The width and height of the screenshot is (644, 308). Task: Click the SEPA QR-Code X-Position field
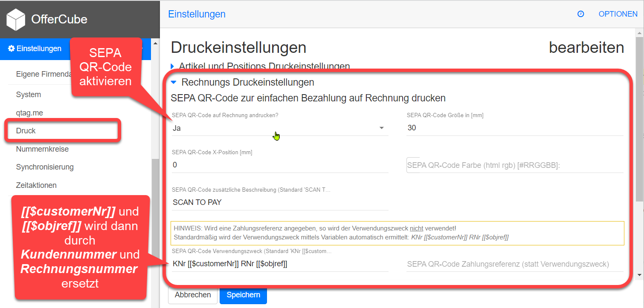pyautogui.click(x=280, y=165)
